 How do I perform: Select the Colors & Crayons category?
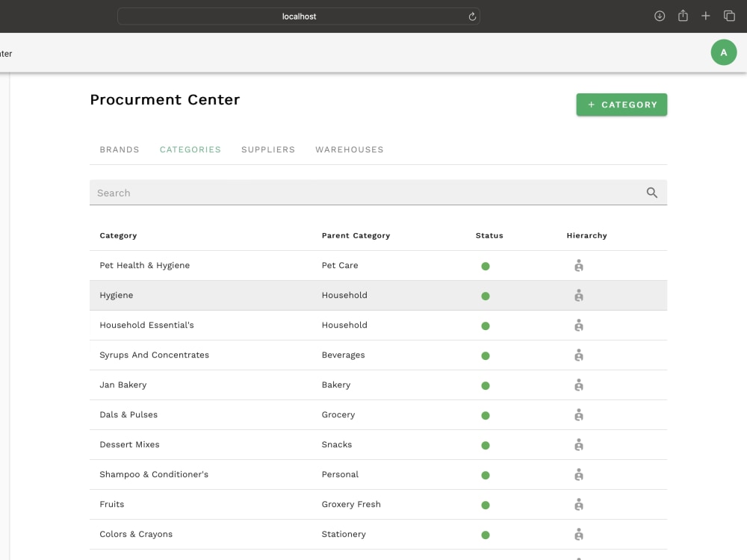[x=136, y=535]
